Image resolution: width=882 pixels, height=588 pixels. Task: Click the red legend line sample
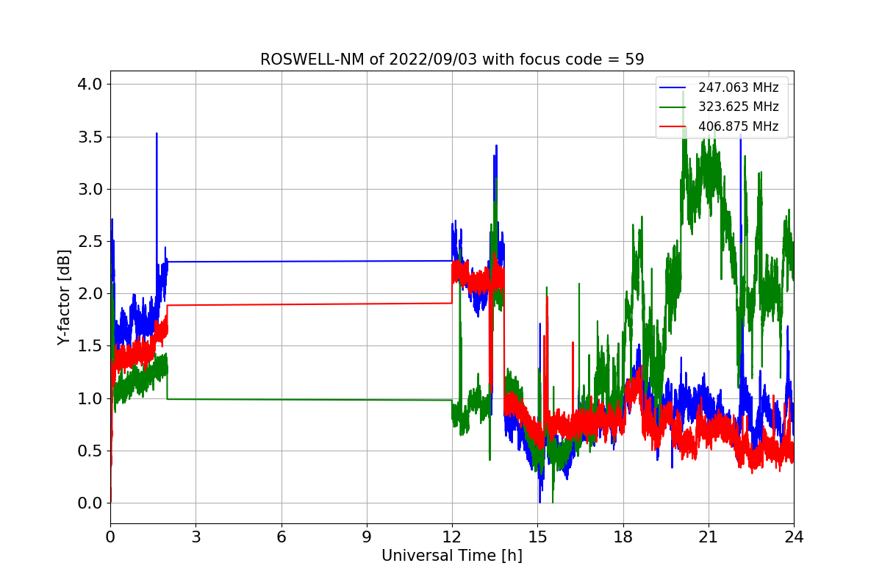[x=673, y=126]
